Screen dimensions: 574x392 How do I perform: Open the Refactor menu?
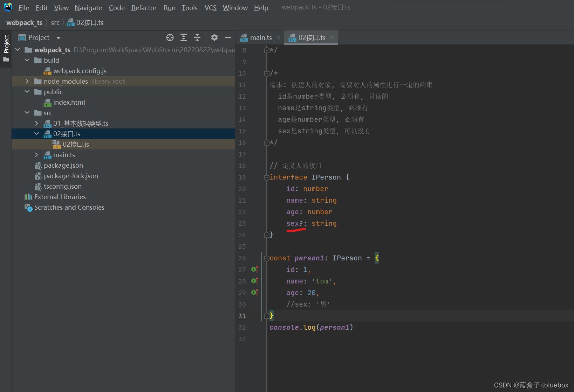pyautogui.click(x=144, y=8)
